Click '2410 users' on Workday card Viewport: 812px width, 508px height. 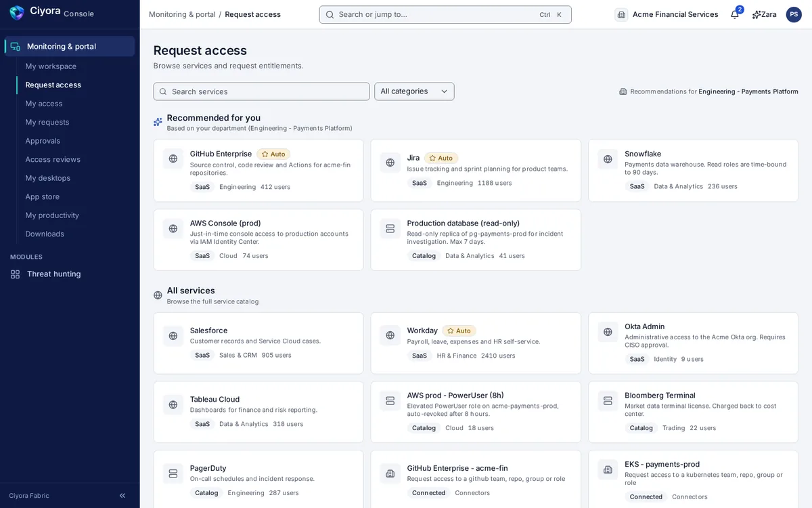[498, 356]
